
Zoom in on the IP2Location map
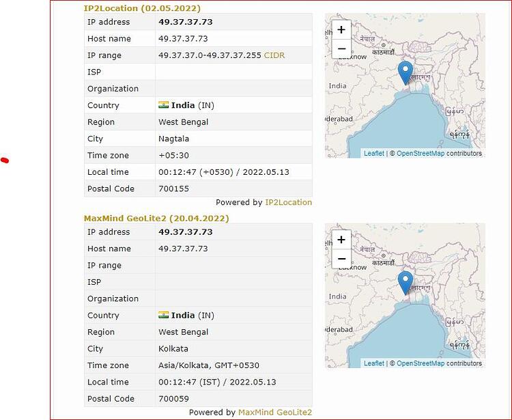pos(341,30)
